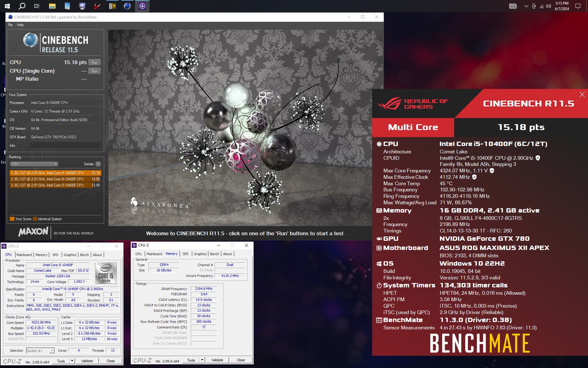Expand Tools dropdown arrow in left CPU-Z
The width and height of the screenshot is (588, 368).
(72, 361)
